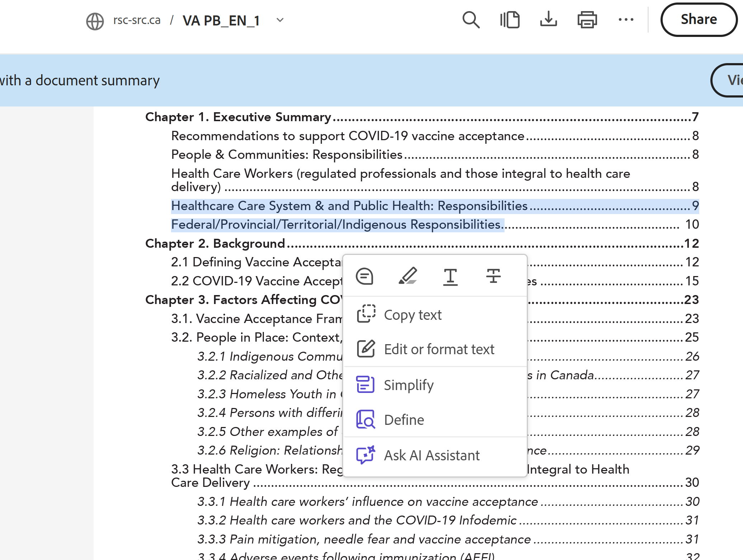Click the globe website icon
This screenshot has height=560, width=743.
[95, 21]
